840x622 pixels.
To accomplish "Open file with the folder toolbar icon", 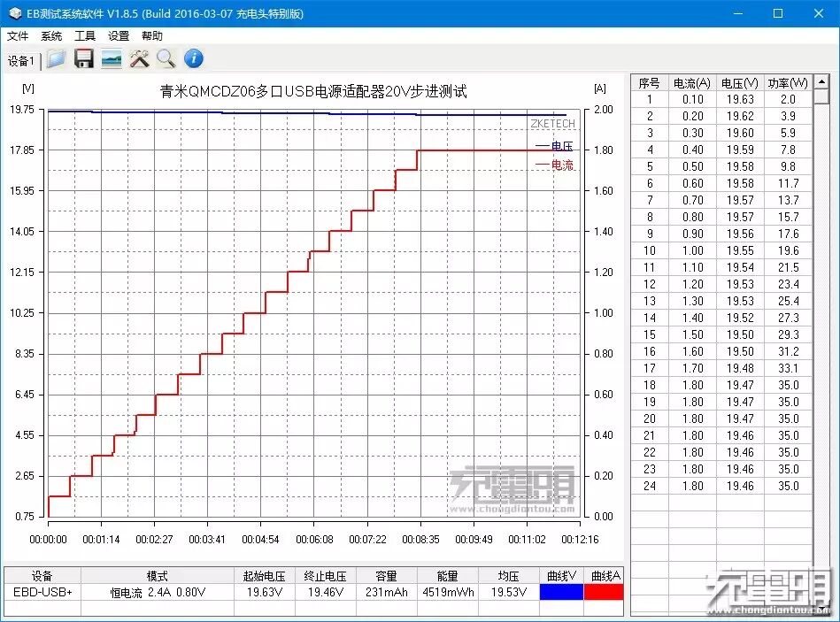I will pyautogui.click(x=56, y=58).
